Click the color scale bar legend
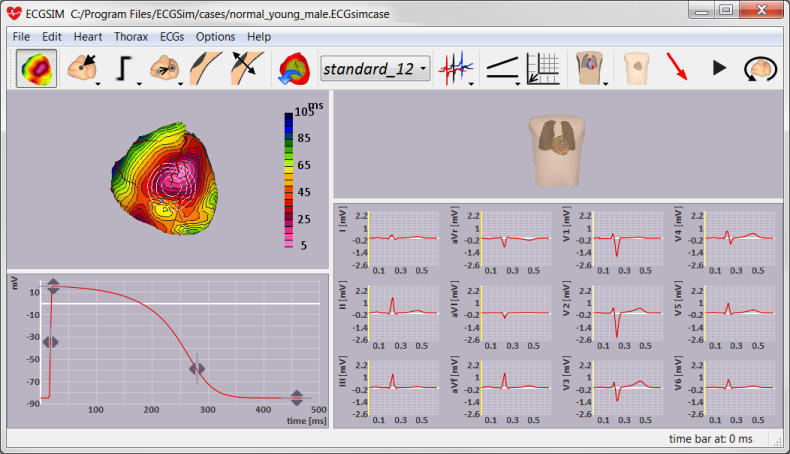Screen dimensions: 790x454 (x=289, y=180)
